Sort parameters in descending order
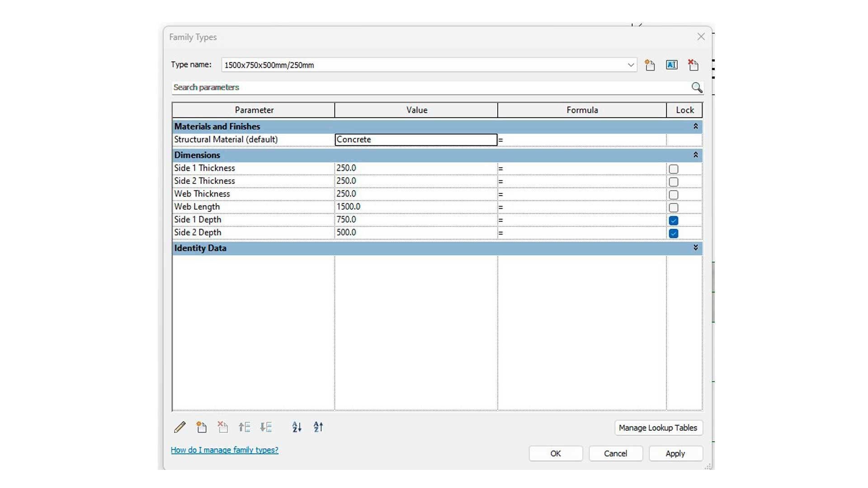 pyautogui.click(x=318, y=427)
